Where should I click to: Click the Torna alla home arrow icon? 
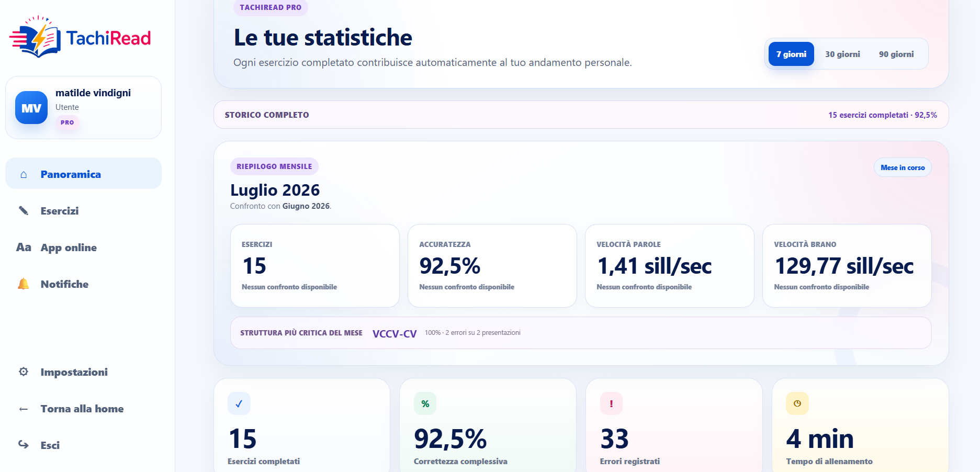click(x=24, y=409)
